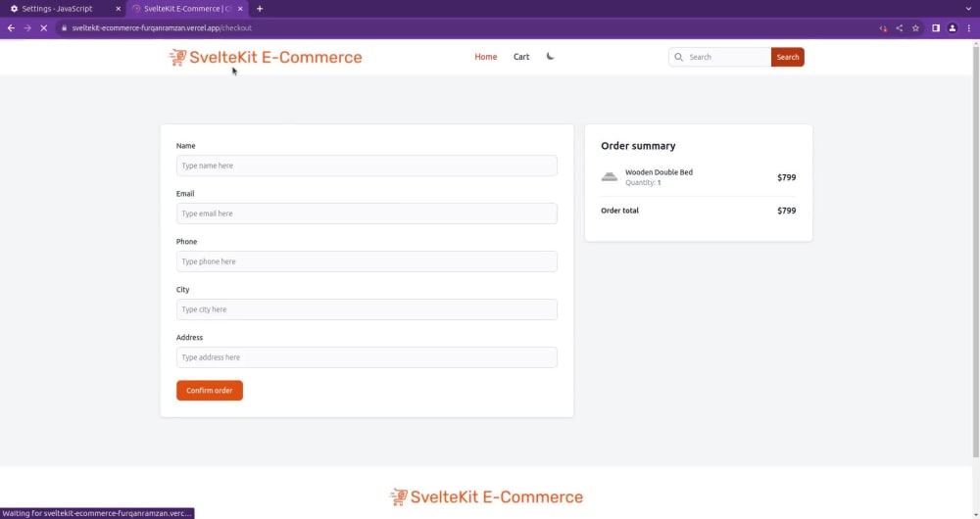Close the Settings - JavaScript tab

click(119, 9)
